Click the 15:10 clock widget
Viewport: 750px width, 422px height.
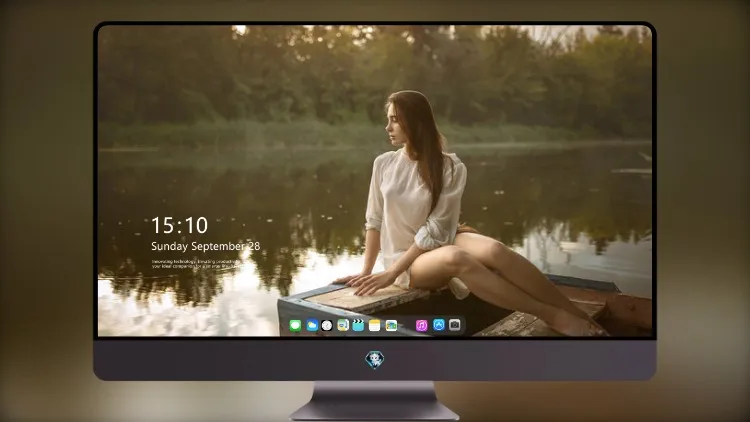[180, 225]
